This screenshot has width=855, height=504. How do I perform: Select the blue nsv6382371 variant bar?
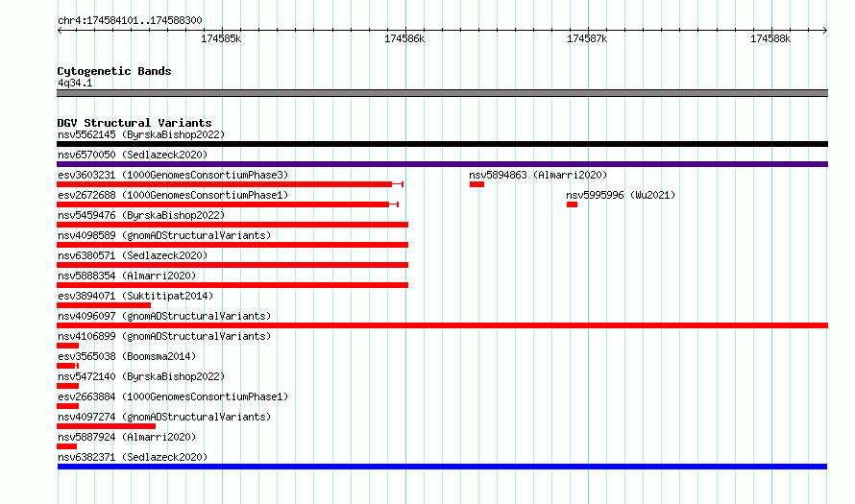click(x=442, y=467)
